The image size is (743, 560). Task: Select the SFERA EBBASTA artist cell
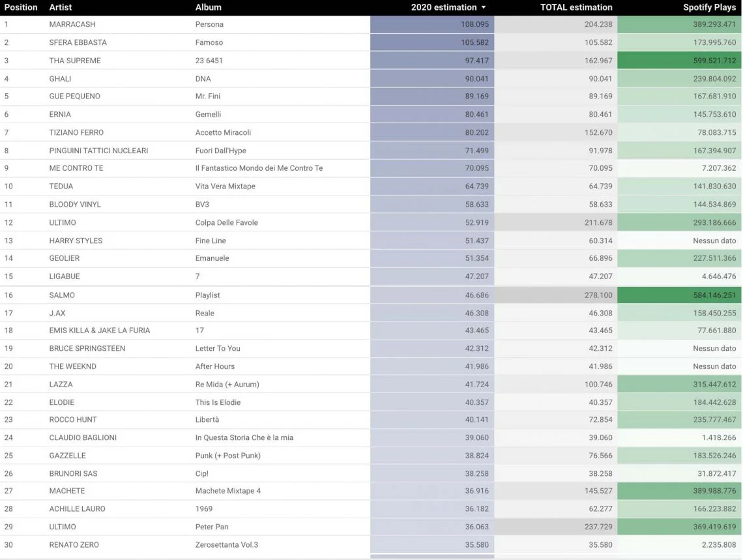click(78, 42)
